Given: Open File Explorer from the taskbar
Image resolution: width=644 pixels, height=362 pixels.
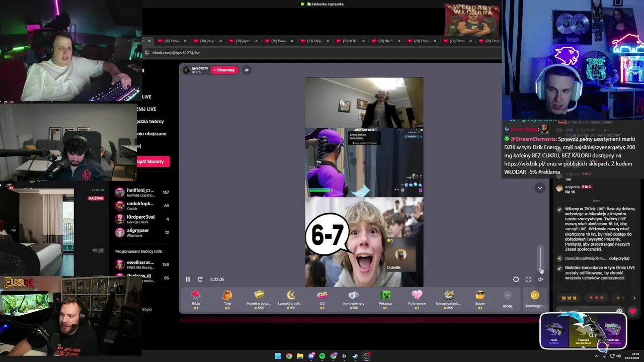Looking at the screenshot, I should [x=300, y=356].
